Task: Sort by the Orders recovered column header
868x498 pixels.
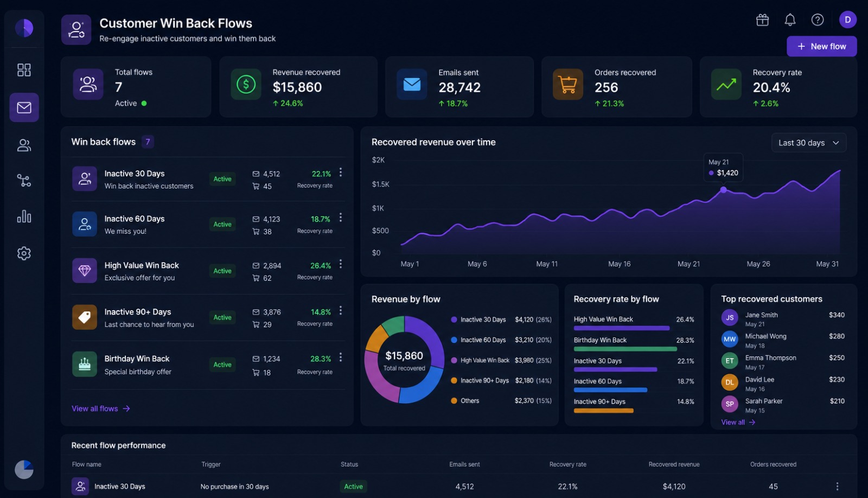Action: [x=773, y=464]
